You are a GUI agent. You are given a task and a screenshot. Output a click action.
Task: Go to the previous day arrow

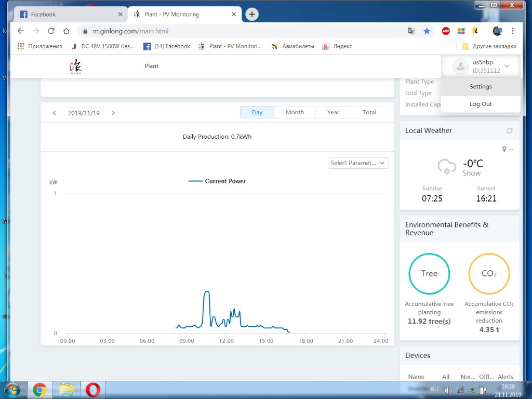tap(55, 113)
